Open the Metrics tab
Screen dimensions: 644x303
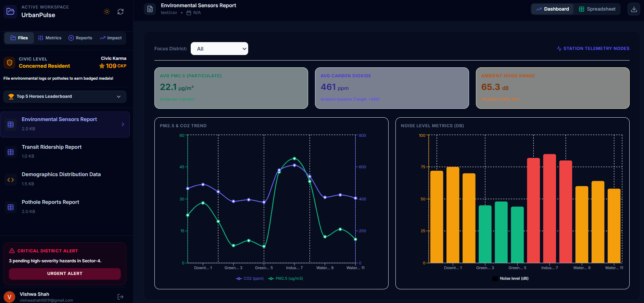pyautogui.click(x=50, y=38)
